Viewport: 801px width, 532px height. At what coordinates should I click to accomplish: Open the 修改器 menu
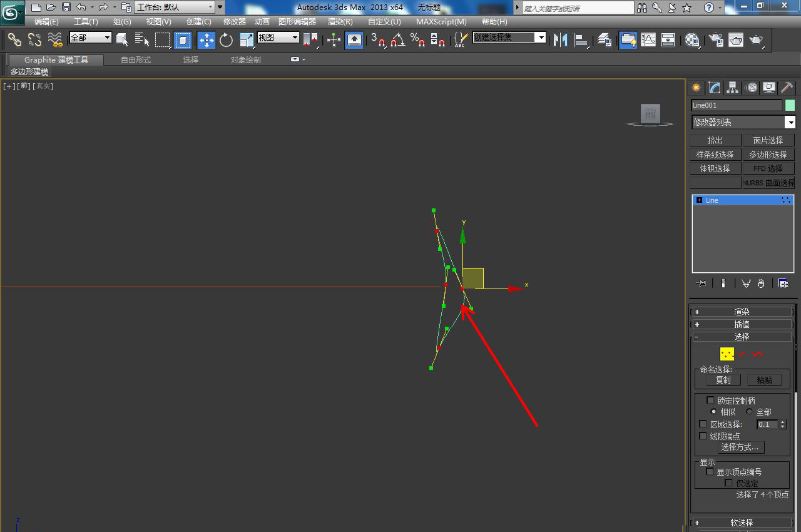point(235,22)
